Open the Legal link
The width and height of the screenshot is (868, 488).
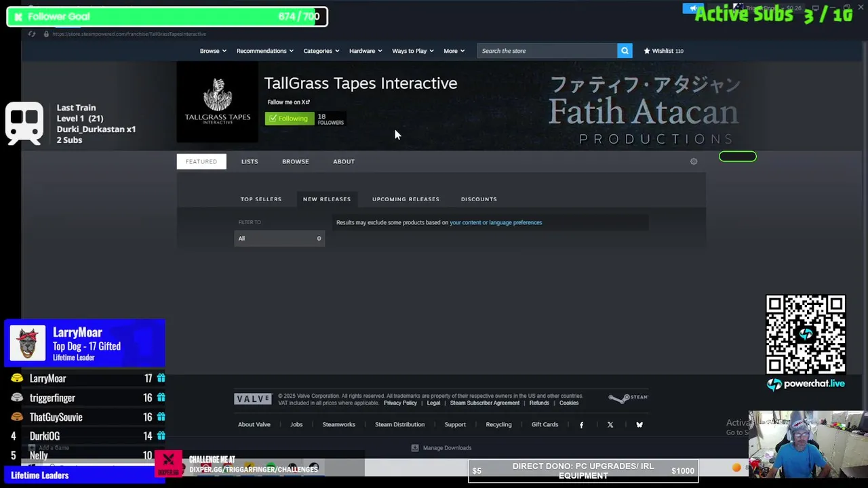click(x=433, y=403)
